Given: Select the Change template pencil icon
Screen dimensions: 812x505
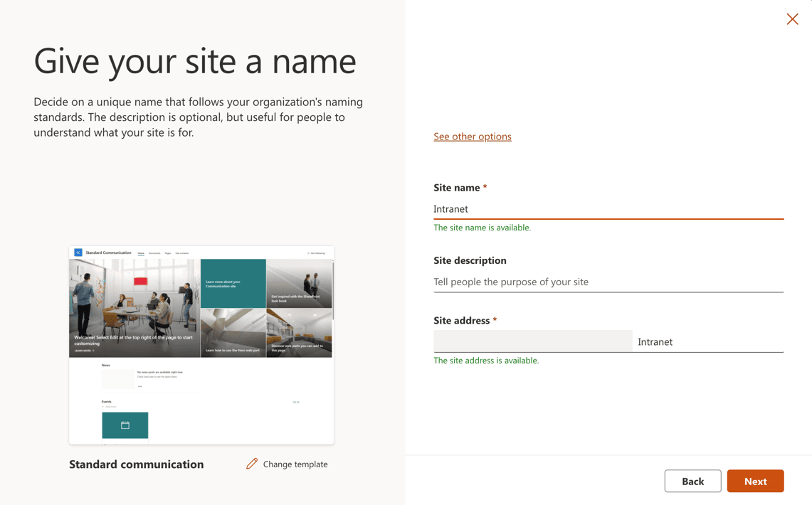Looking at the screenshot, I should pyautogui.click(x=252, y=463).
